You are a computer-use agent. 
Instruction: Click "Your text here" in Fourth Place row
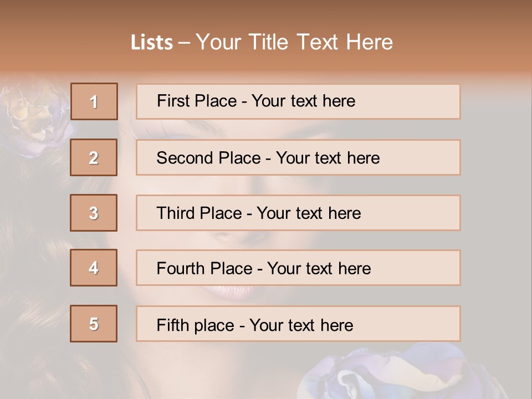pyautogui.click(x=319, y=269)
